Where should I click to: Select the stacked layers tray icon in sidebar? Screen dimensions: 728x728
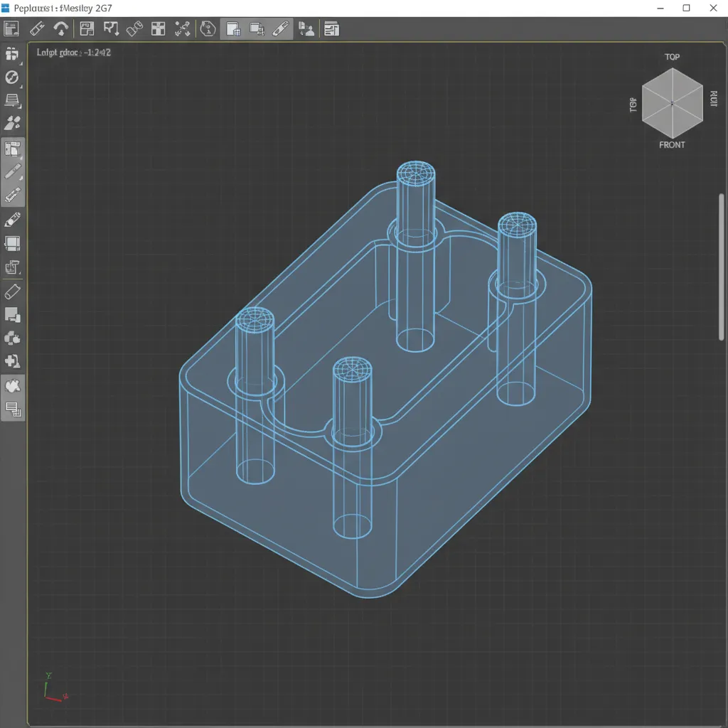coord(13,100)
